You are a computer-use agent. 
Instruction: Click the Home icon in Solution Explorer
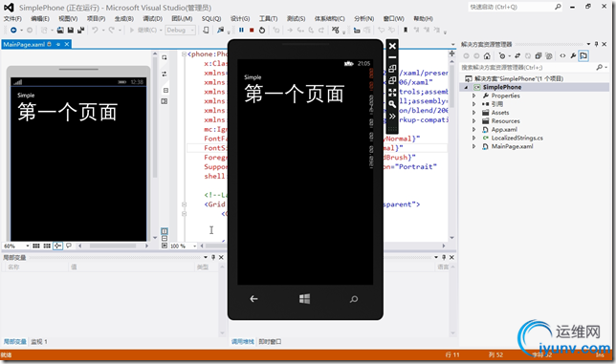pyautogui.click(x=487, y=55)
